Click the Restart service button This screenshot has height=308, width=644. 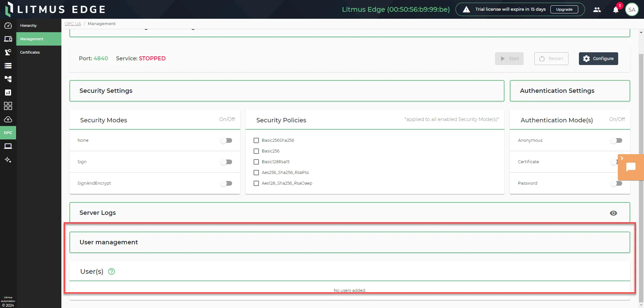(551, 59)
